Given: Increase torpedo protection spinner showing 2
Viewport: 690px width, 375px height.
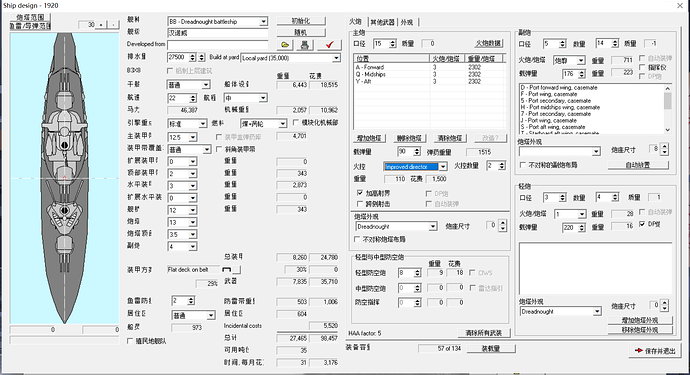Looking at the screenshot, I should tap(191, 298).
